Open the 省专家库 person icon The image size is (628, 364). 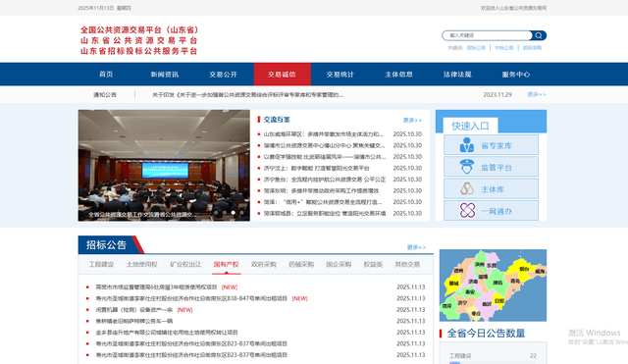(467, 145)
